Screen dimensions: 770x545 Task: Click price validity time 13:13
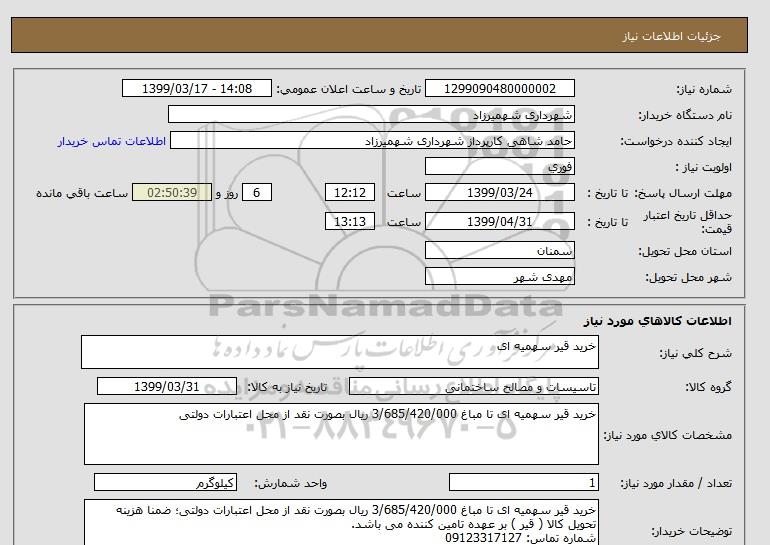(350, 221)
